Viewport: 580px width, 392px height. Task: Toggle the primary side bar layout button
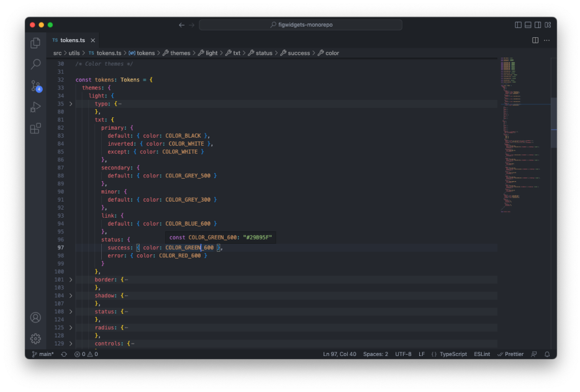[x=518, y=25]
